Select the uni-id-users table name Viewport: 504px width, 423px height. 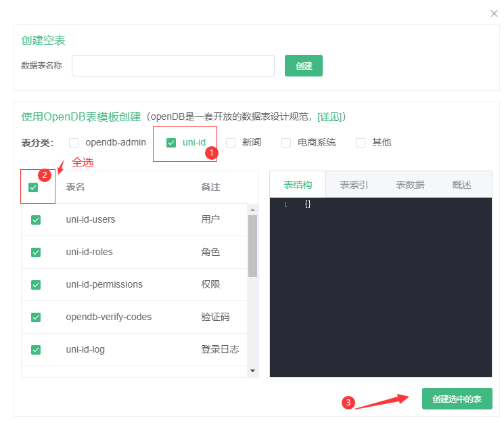click(x=91, y=219)
